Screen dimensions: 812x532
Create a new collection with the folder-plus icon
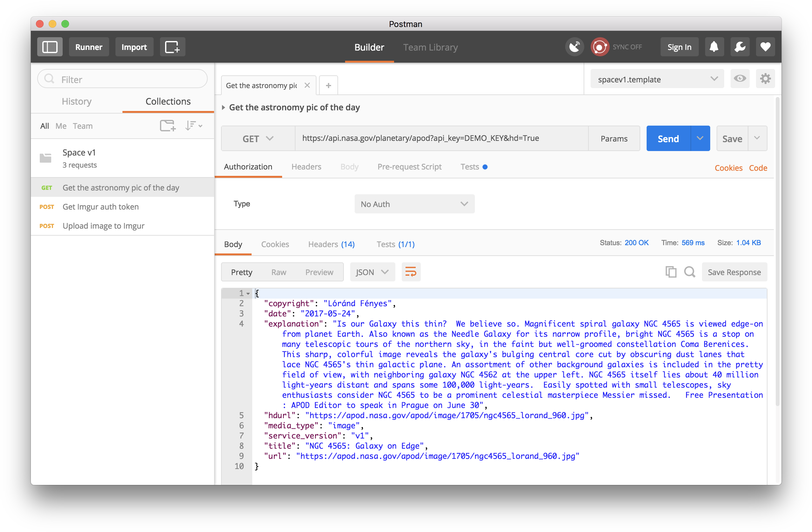pos(168,126)
